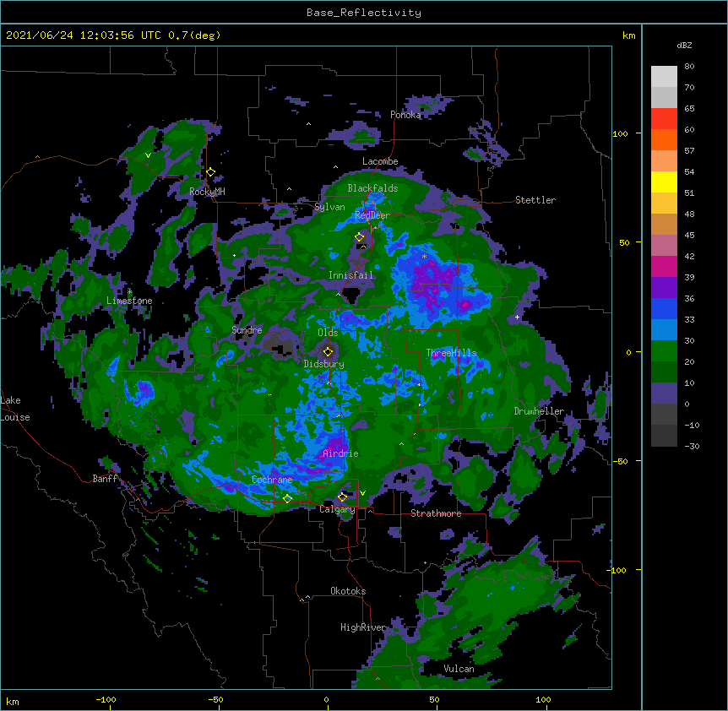Click the Lake Louise label

[x=15, y=409]
